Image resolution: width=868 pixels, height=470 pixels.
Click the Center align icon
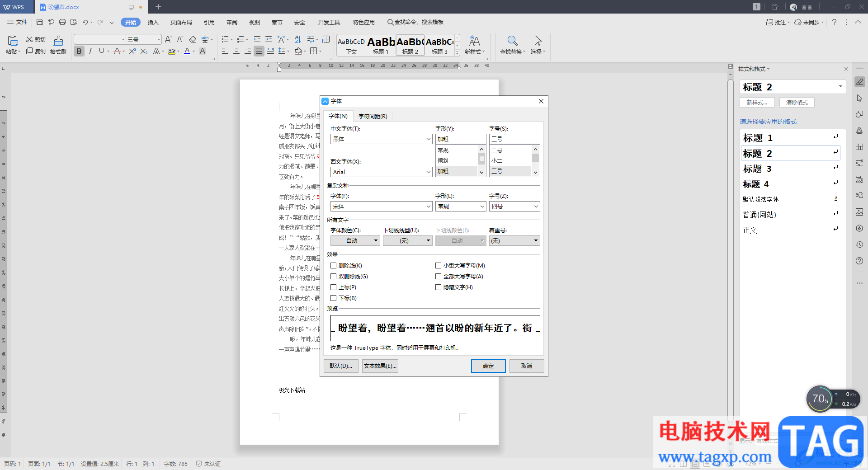(x=236, y=52)
